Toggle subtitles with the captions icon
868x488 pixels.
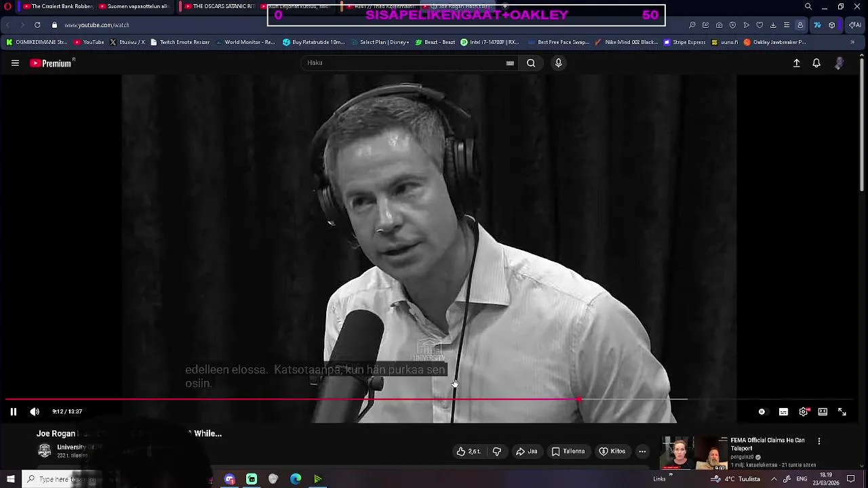[x=783, y=411]
